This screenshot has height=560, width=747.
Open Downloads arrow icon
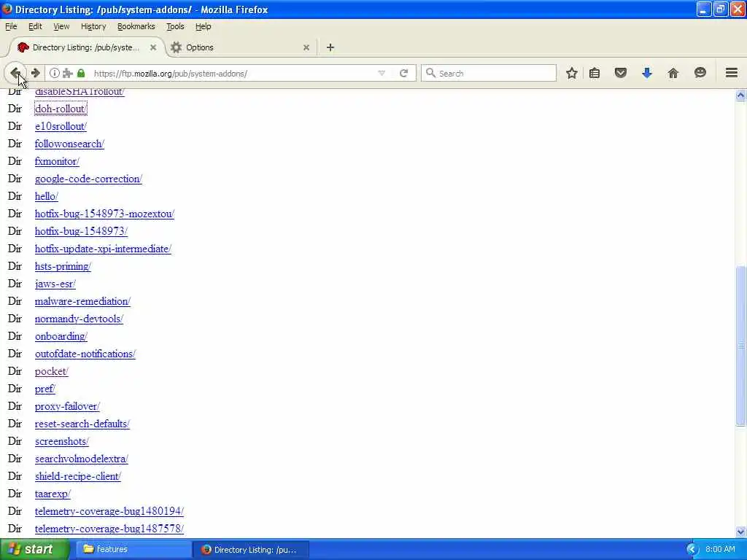[646, 74]
